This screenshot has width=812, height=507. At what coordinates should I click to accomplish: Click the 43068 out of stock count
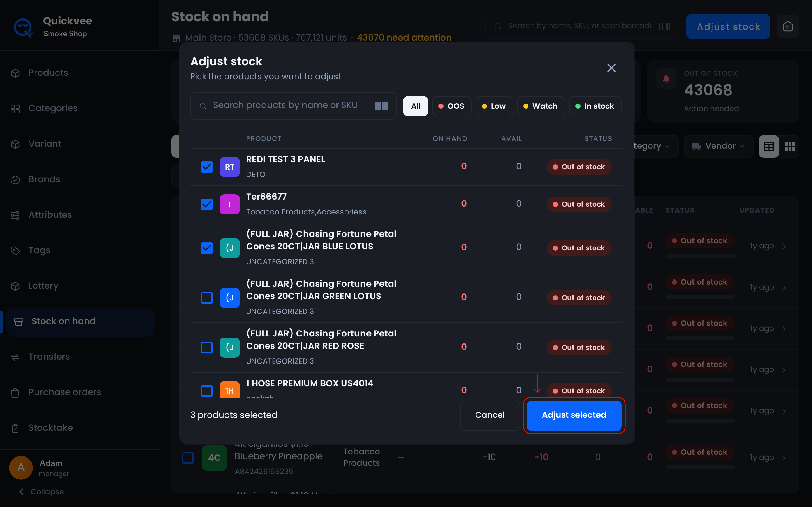click(x=708, y=90)
